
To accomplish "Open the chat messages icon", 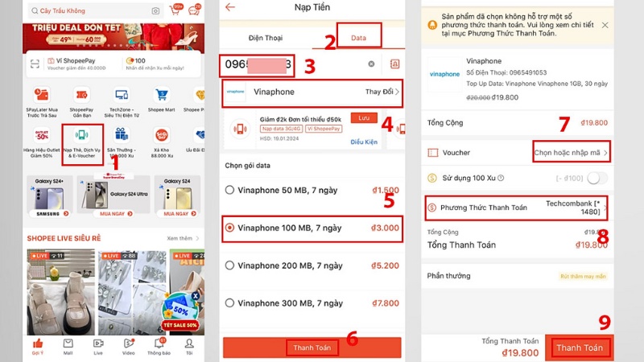I will [x=194, y=10].
